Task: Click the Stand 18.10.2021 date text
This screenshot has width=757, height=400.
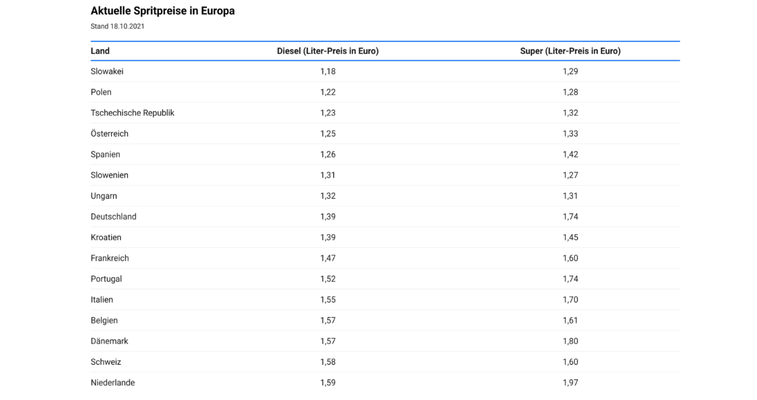Action: 117,27
